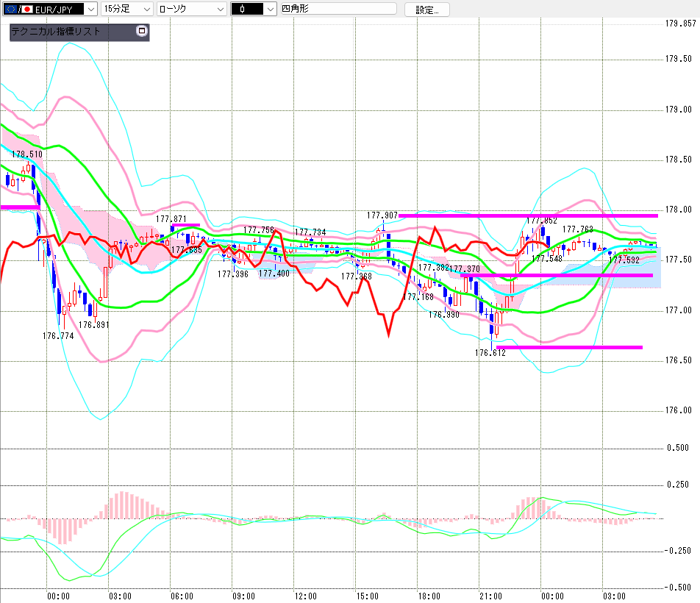Click the 176.00 price axis label

678,410
